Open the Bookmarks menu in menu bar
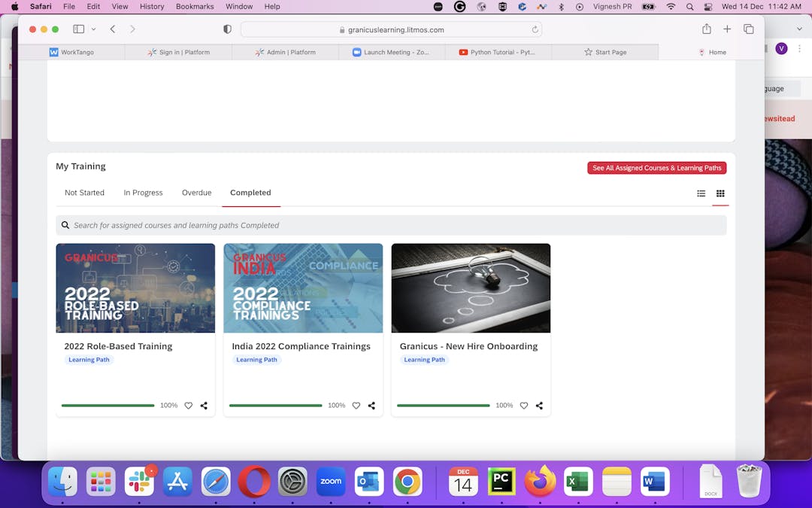Image resolution: width=812 pixels, height=508 pixels. pyautogui.click(x=195, y=6)
